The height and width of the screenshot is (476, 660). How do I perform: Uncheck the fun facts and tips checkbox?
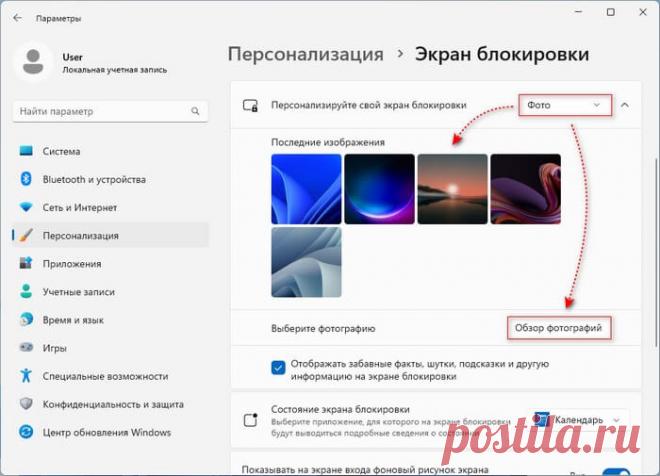click(x=278, y=367)
